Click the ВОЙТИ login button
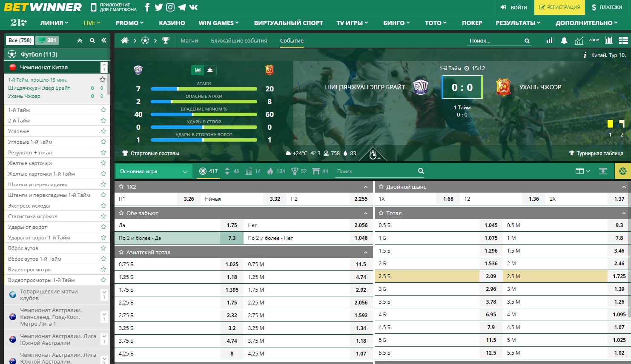This screenshot has height=364, width=631. point(513,7)
